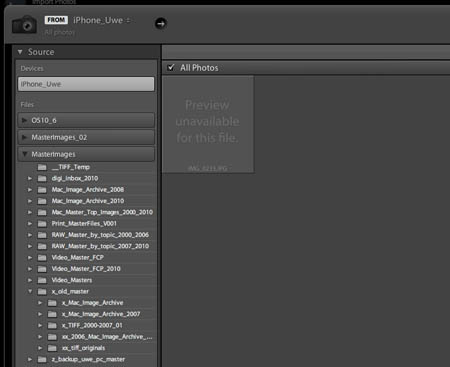Select the __TIFF_Temp folder icon
Screen dimensions: 450x367
(x=42, y=167)
